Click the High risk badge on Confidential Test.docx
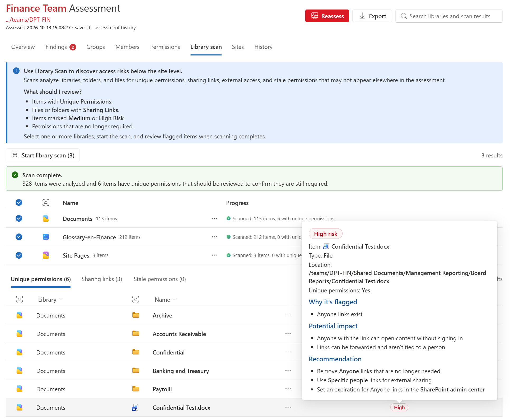Image resolution: width=510 pixels, height=420 pixels. pos(399,408)
